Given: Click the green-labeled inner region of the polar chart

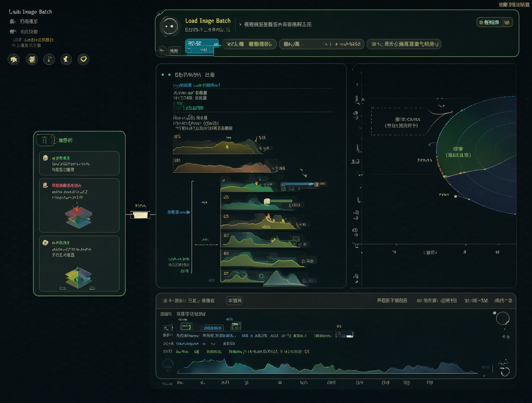Looking at the screenshot, I should [x=458, y=152].
